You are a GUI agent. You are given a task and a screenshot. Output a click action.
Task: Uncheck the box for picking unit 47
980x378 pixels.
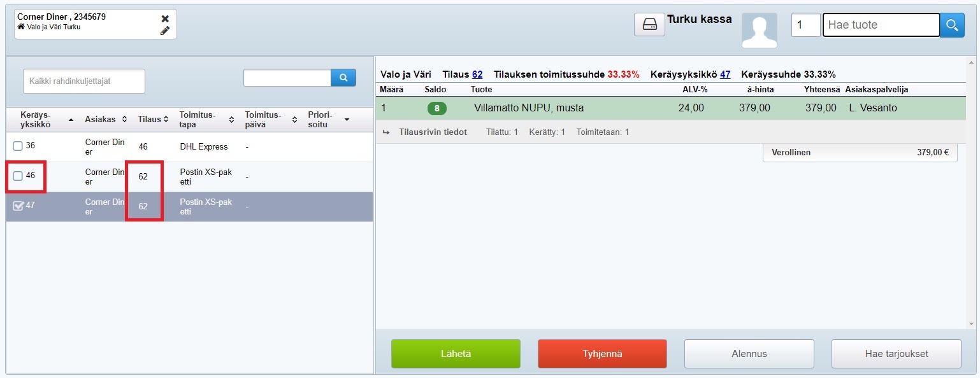(x=18, y=206)
